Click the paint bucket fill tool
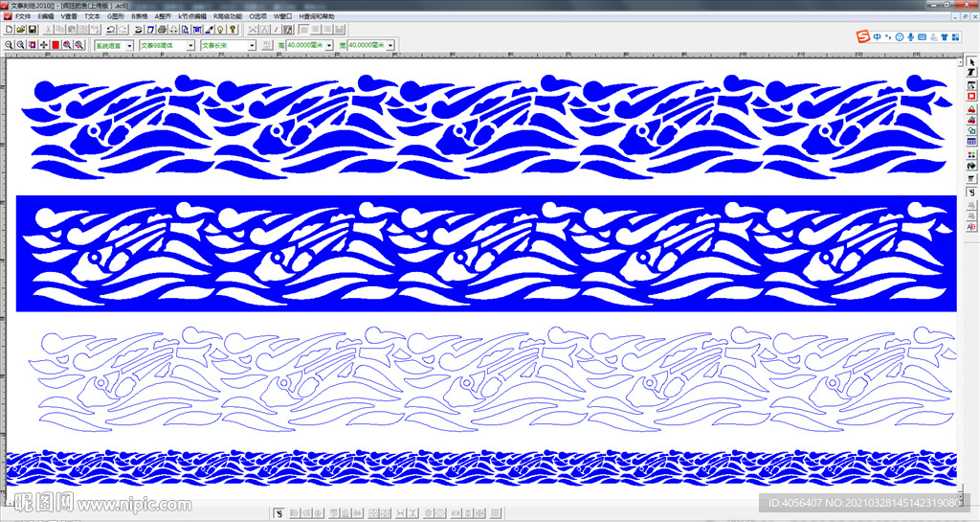The height and width of the screenshot is (522, 980). tap(971, 166)
